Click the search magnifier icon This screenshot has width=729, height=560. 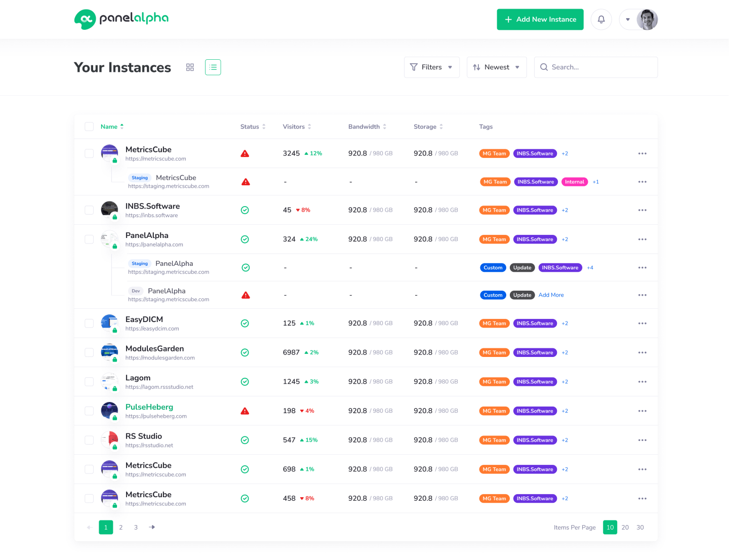(544, 67)
